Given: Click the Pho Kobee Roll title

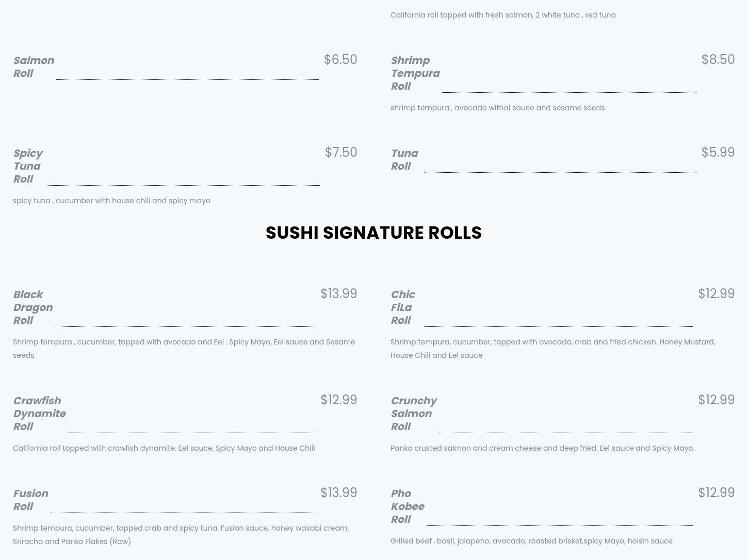Looking at the screenshot, I should [x=407, y=506].
